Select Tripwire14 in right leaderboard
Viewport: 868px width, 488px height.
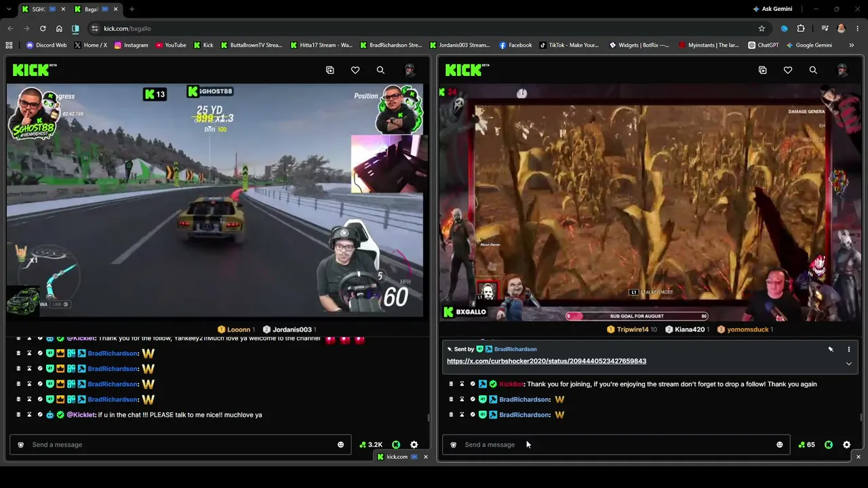coord(631,329)
